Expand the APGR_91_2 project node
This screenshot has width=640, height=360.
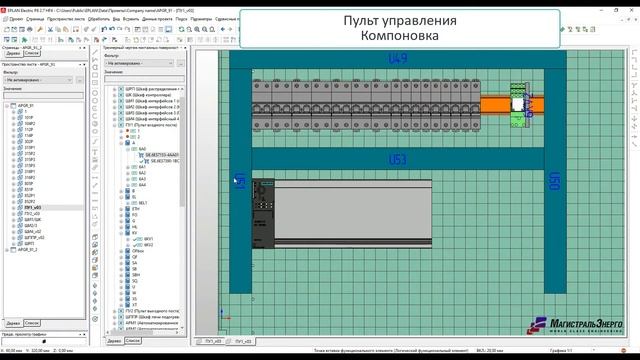click(x=7, y=249)
